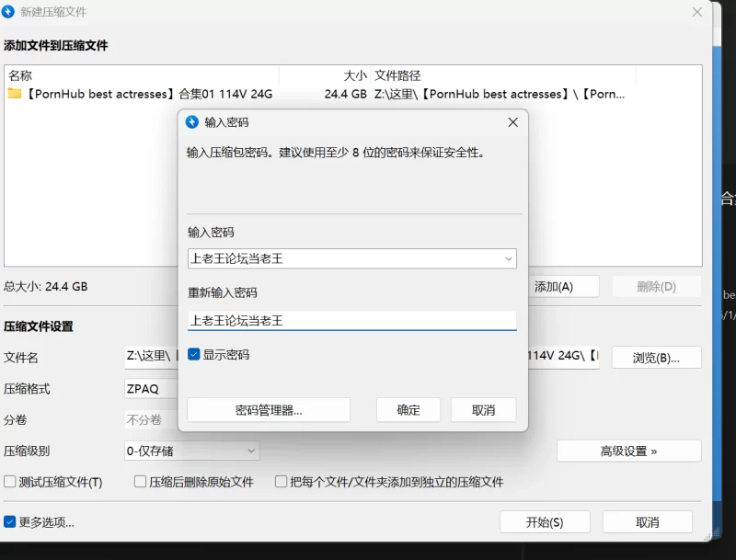
Task: Uncheck the 显示密码 checkbox
Action: coord(194,354)
